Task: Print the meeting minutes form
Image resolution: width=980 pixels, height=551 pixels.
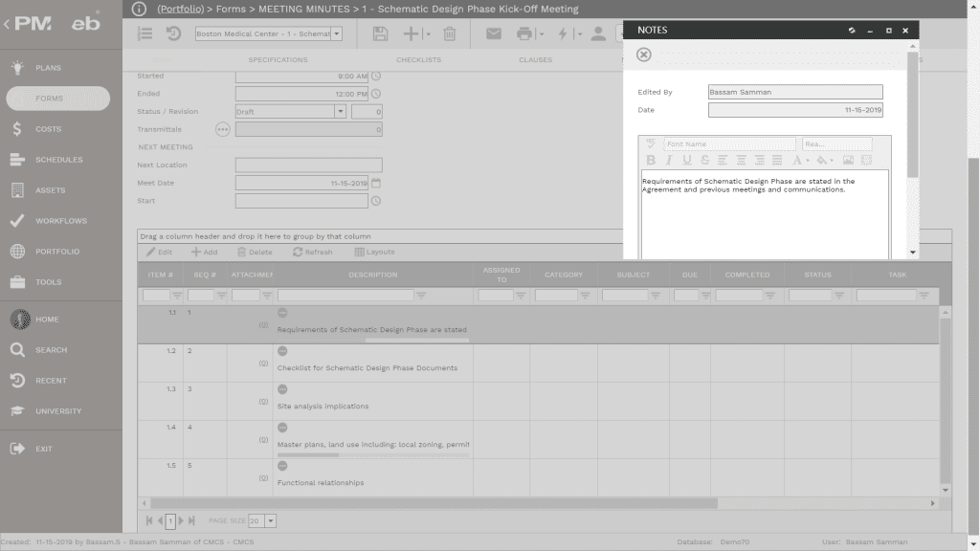Action: point(524,33)
